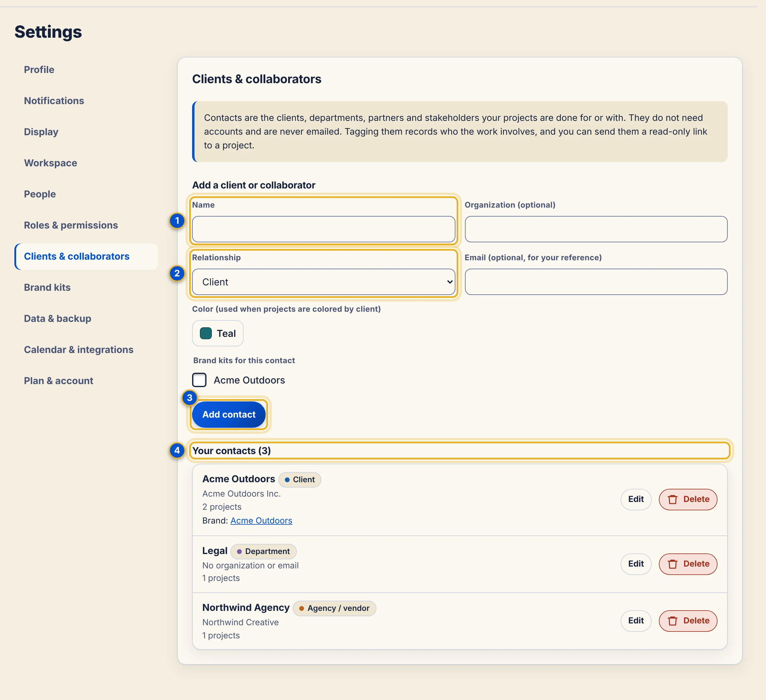766x700 pixels.
Task: Follow the Acme Outdoors brand link
Action: tap(262, 521)
